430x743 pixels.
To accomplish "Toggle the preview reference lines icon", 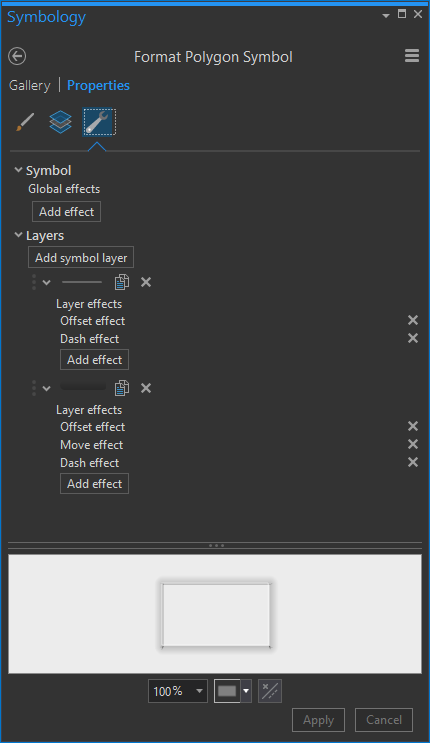I will (270, 691).
